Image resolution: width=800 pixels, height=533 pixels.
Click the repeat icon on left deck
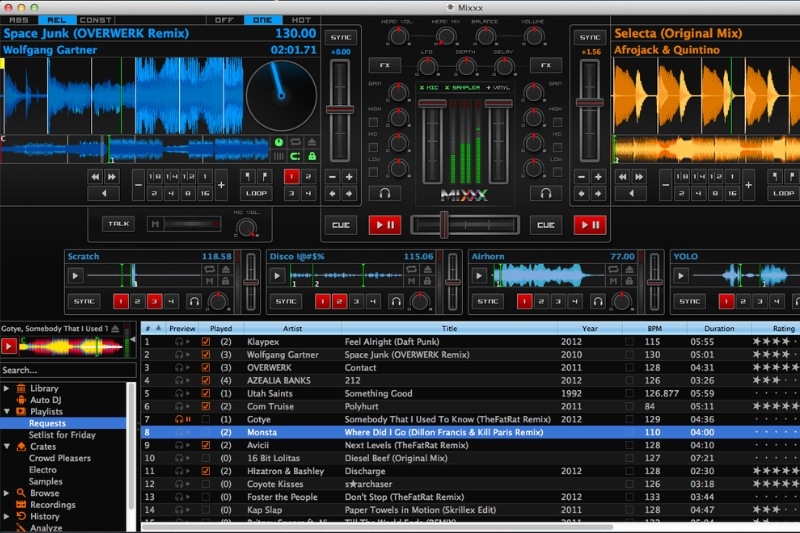tap(295, 142)
